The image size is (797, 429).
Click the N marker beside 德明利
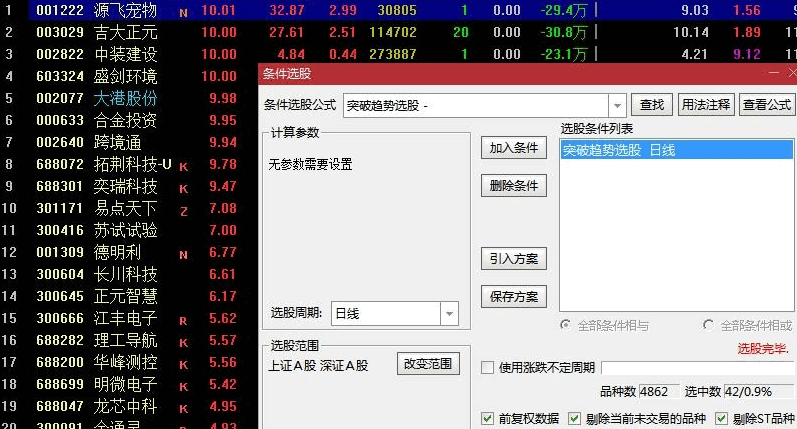183,255
